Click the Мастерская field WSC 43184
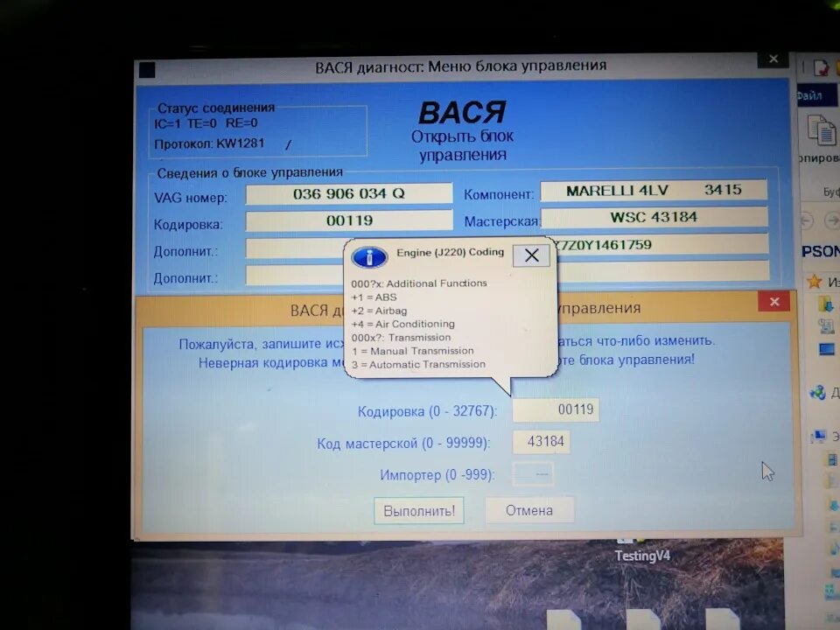 coord(654,218)
